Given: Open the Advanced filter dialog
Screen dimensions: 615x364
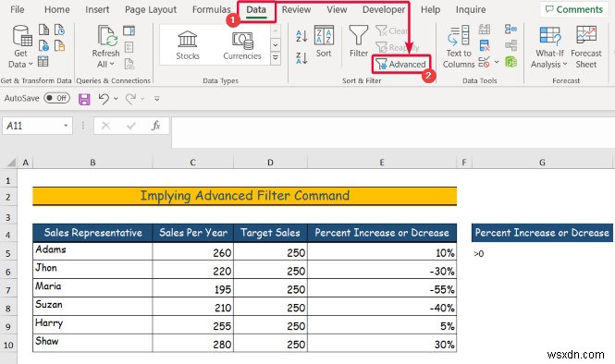Looking at the screenshot, I should [400, 64].
